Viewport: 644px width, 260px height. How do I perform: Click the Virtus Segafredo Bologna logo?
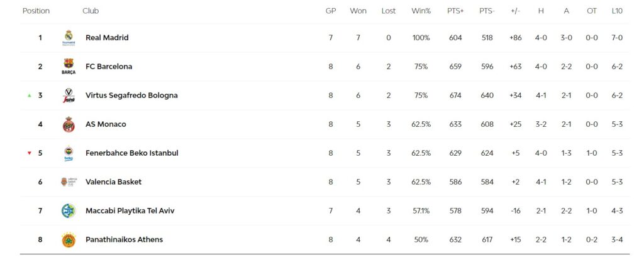pyautogui.click(x=69, y=95)
